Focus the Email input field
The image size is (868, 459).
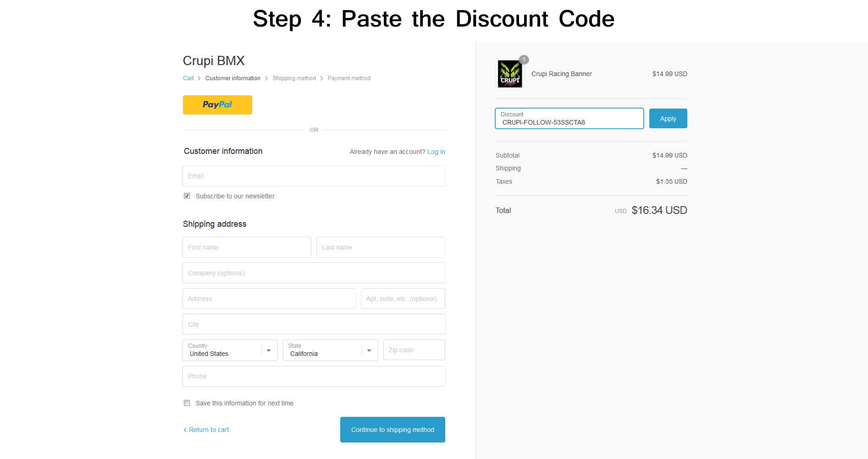[x=314, y=176]
